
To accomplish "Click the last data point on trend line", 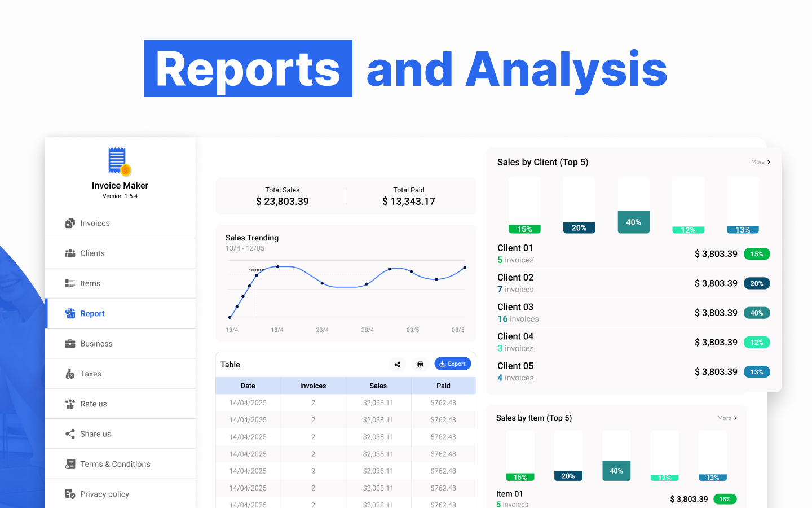I will point(465,268).
